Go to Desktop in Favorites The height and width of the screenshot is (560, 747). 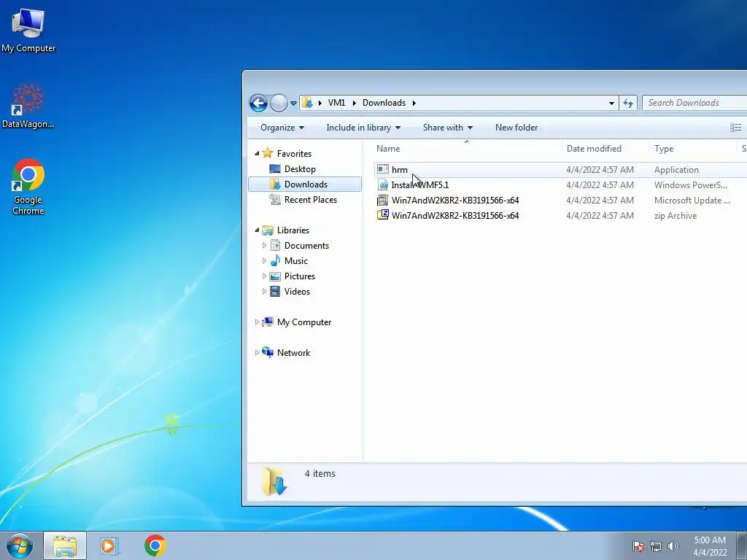coord(300,169)
